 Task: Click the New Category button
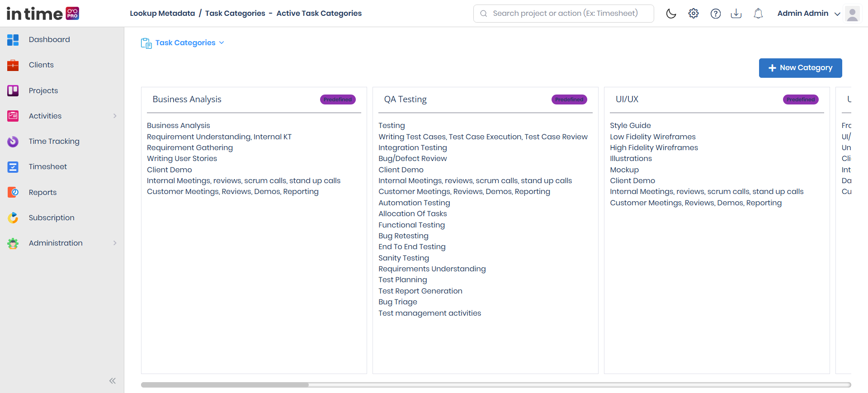pos(801,68)
